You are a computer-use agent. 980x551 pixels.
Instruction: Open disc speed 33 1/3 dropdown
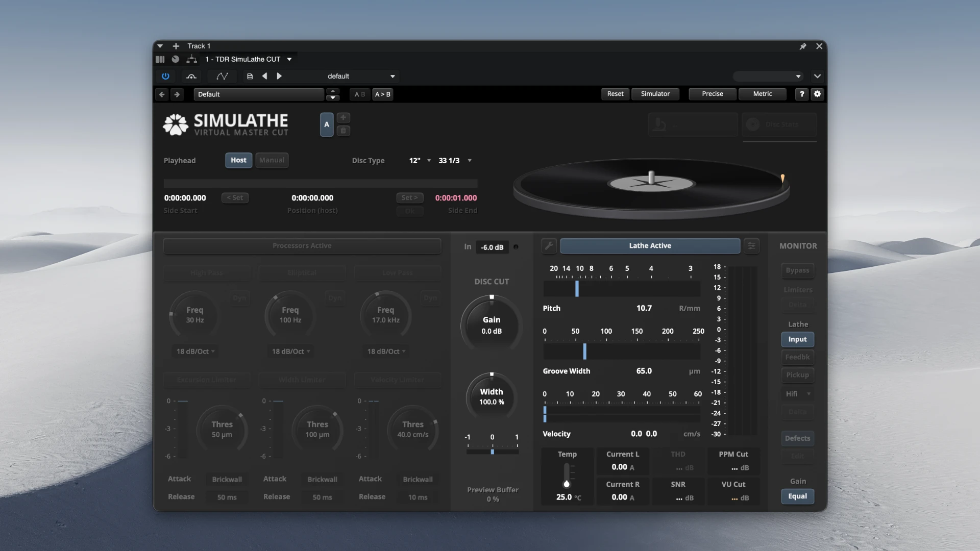455,161
